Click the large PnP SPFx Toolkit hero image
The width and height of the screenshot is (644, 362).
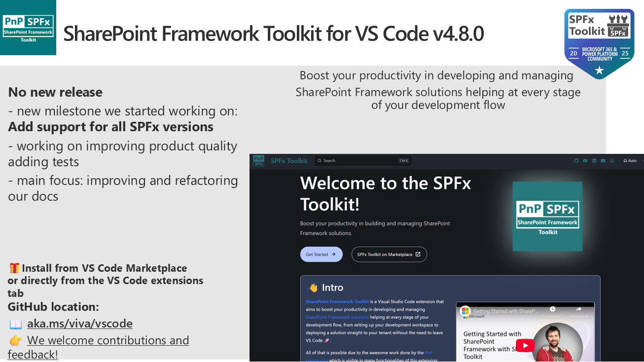click(547, 217)
